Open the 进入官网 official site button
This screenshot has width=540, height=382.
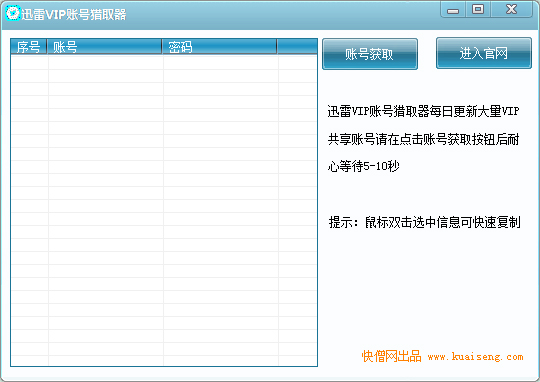484,53
